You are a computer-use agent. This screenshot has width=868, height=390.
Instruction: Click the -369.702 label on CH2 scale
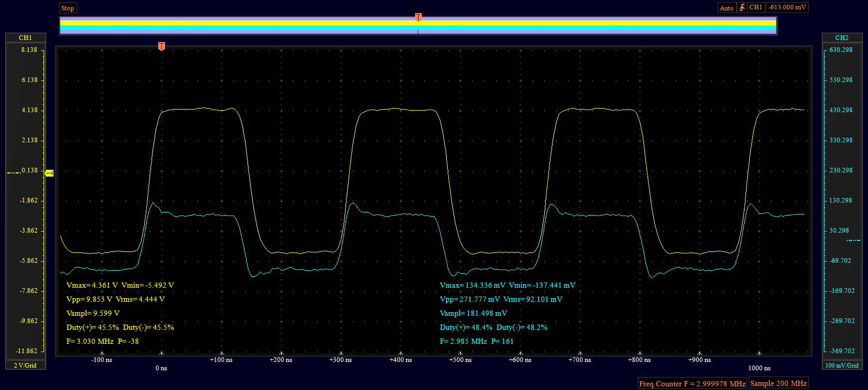click(x=842, y=351)
